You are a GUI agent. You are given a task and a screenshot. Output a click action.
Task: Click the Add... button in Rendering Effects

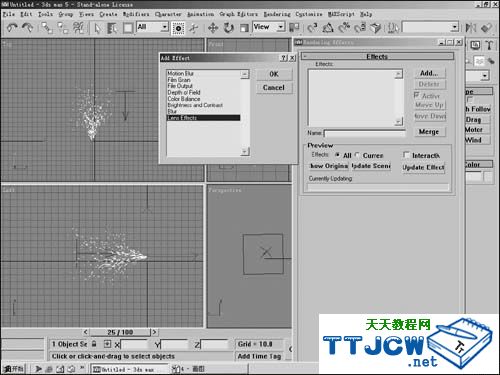click(x=429, y=73)
